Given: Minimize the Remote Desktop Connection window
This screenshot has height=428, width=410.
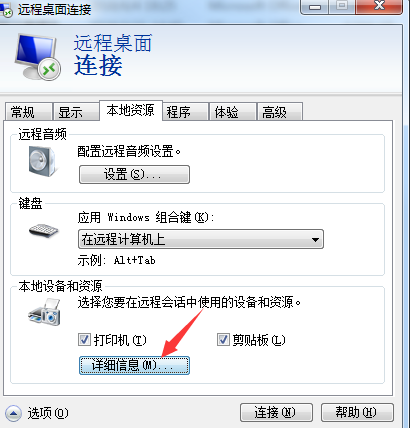Looking at the screenshot, I should 315,6.
